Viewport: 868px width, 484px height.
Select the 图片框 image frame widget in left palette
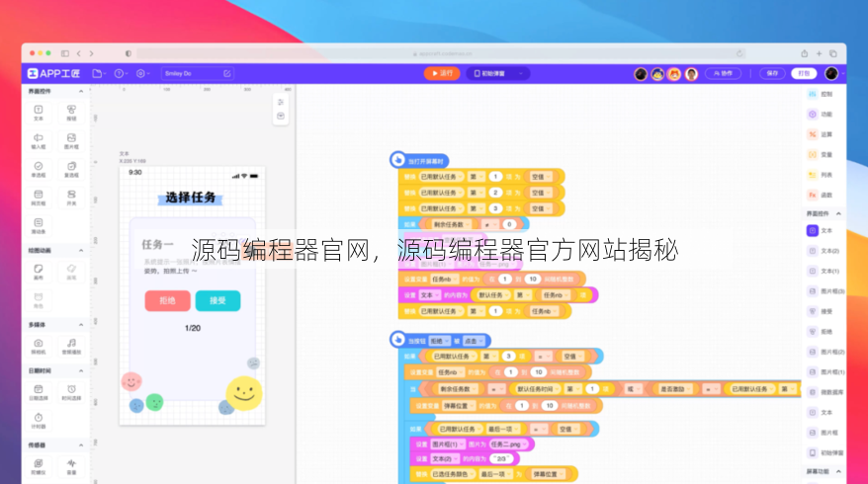[71, 141]
